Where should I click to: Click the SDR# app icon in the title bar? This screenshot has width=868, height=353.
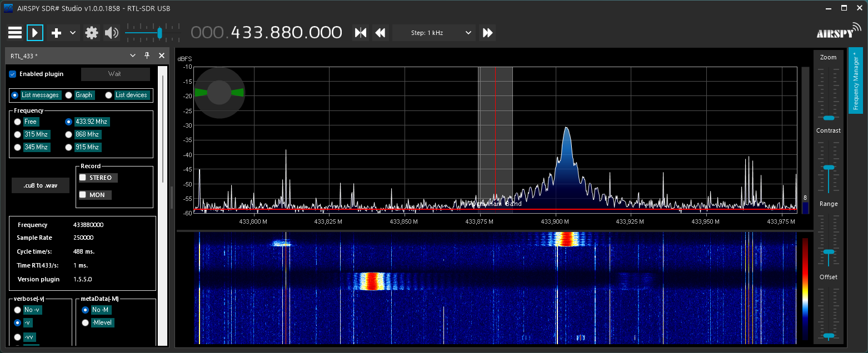(8, 8)
